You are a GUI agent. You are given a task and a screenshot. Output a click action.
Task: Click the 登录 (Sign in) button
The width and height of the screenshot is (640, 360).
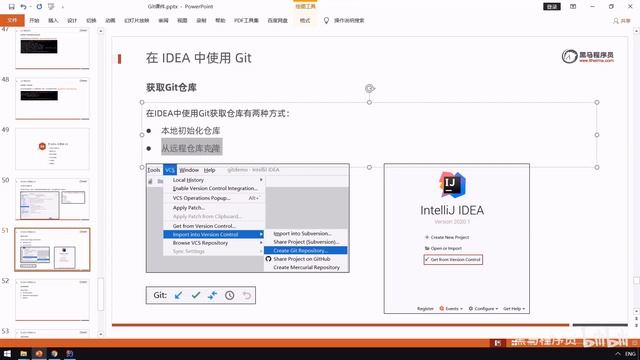[x=552, y=7]
